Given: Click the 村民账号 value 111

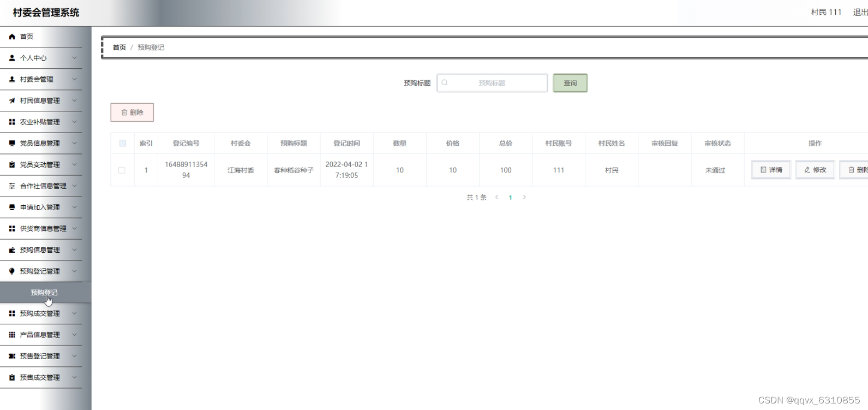Looking at the screenshot, I should pos(558,170).
